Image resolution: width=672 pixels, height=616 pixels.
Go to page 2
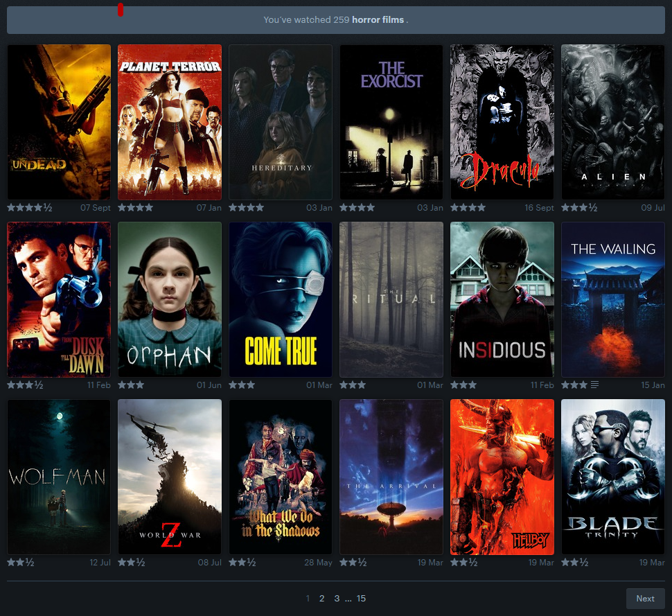[x=322, y=599]
